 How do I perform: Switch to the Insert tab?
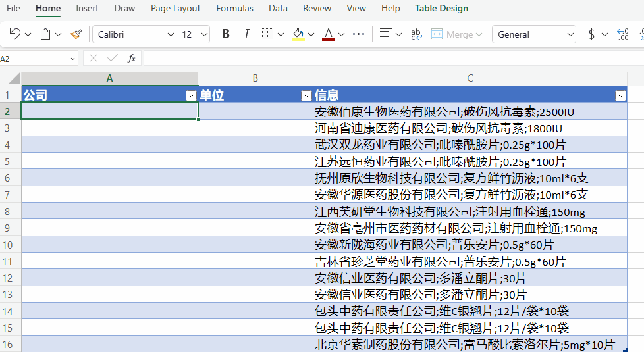tap(87, 8)
